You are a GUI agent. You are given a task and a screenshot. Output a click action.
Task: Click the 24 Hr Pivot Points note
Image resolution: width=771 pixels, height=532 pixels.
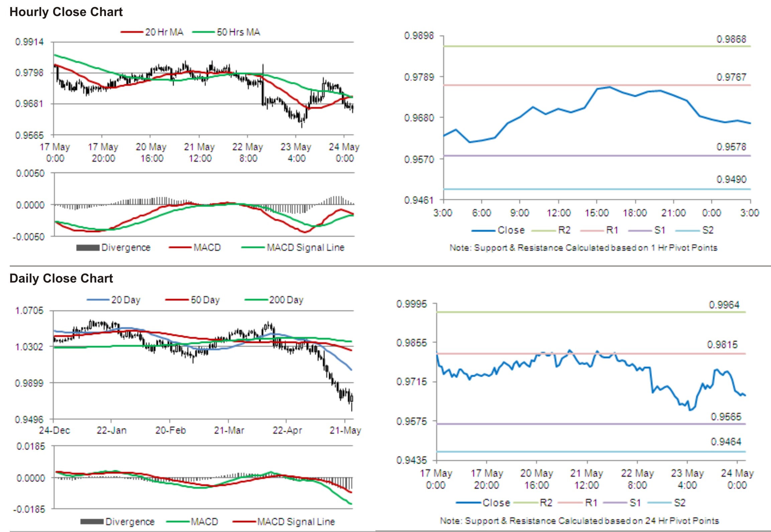click(579, 521)
